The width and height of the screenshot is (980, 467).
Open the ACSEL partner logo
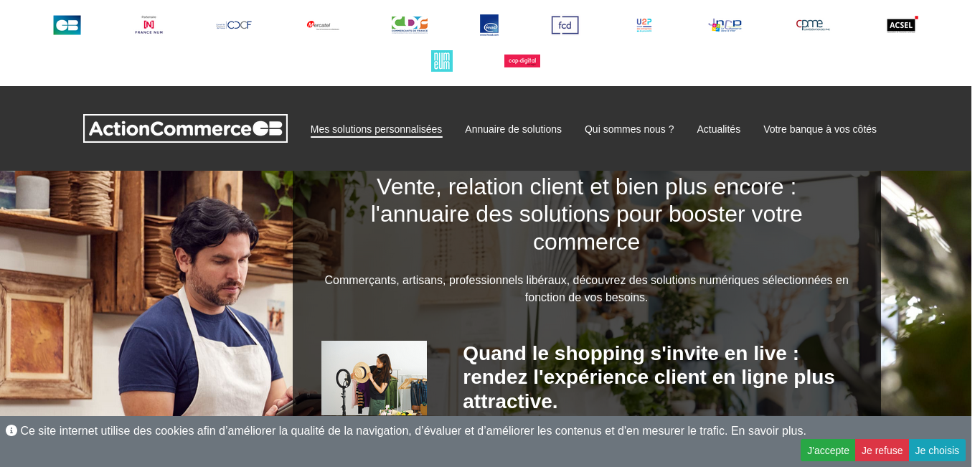902,25
